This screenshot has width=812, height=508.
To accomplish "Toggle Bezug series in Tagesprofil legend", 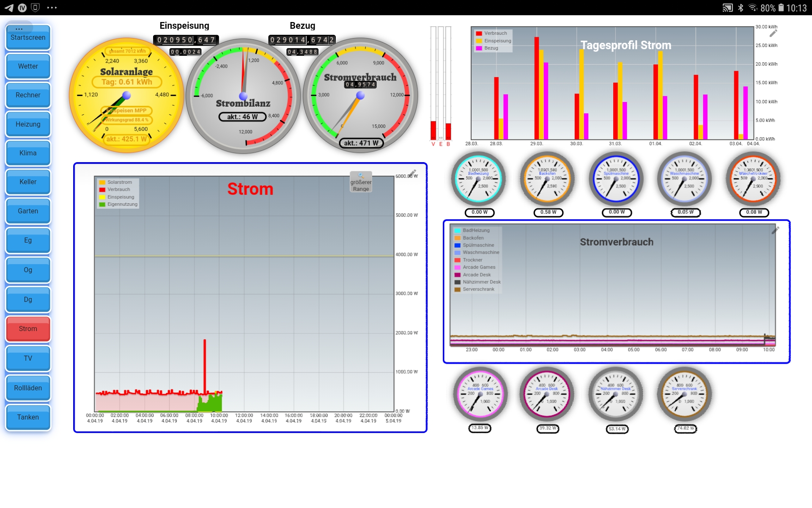I will 491,48.
